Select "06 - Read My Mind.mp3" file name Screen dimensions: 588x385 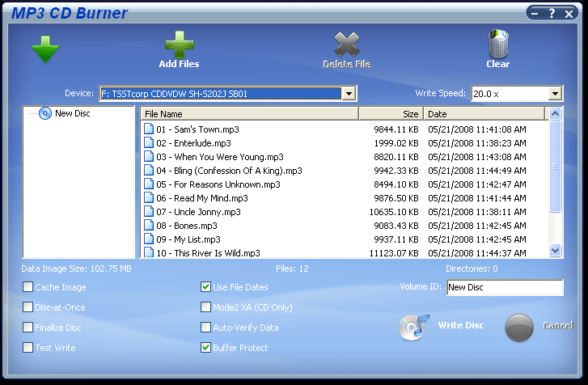click(x=202, y=198)
